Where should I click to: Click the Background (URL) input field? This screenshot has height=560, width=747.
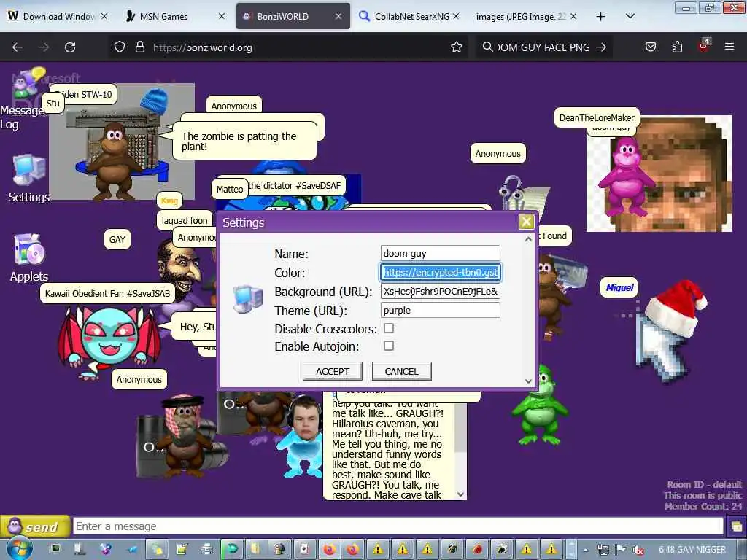[x=440, y=292]
